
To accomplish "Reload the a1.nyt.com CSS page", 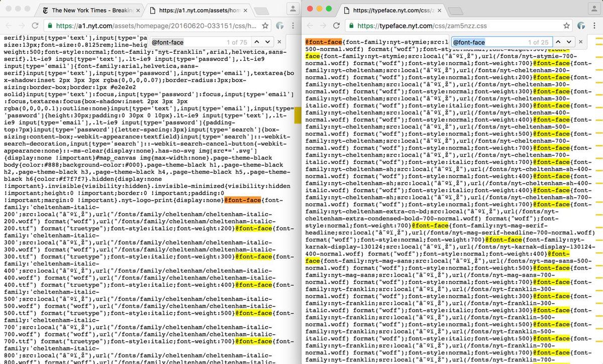I will (35, 26).
